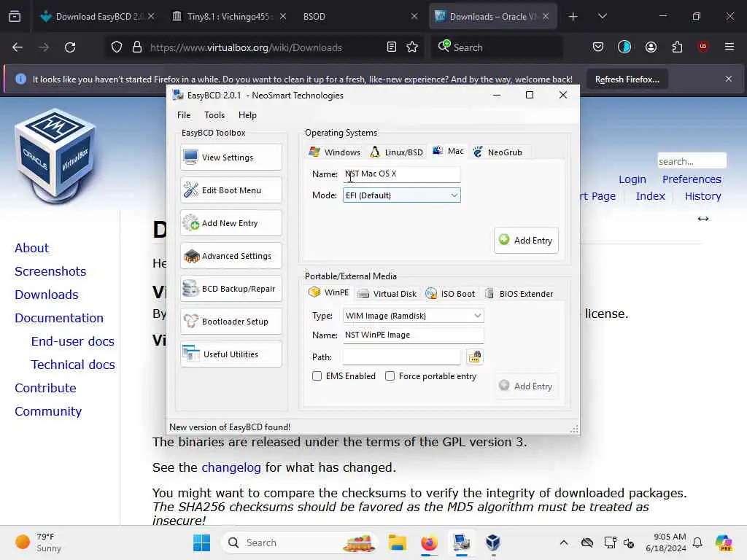Click the Name field containing NST Mac OS X
The width and height of the screenshot is (747, 560).
click(402, 174)
